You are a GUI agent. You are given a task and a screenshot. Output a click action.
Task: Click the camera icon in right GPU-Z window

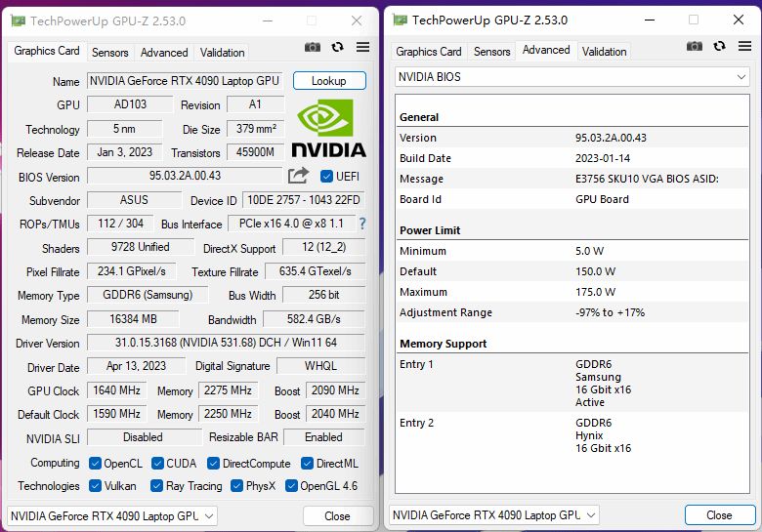(x=695, y=46)
